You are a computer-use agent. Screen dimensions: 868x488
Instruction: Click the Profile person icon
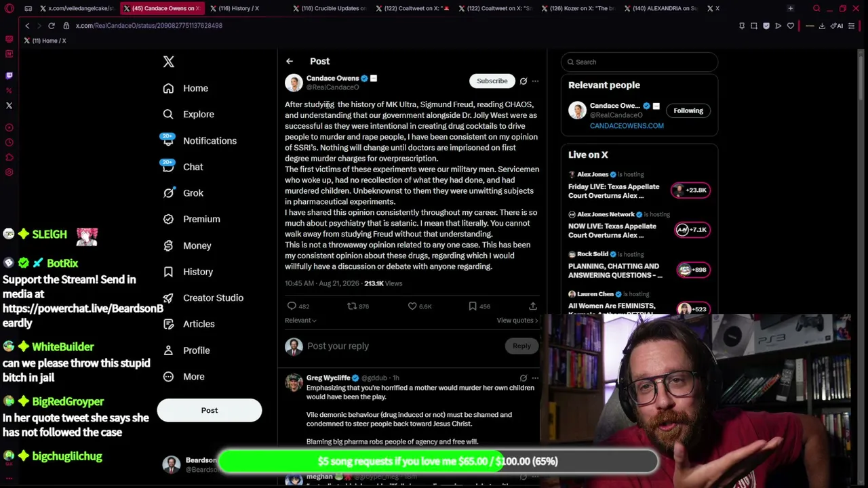click(168, 350)
